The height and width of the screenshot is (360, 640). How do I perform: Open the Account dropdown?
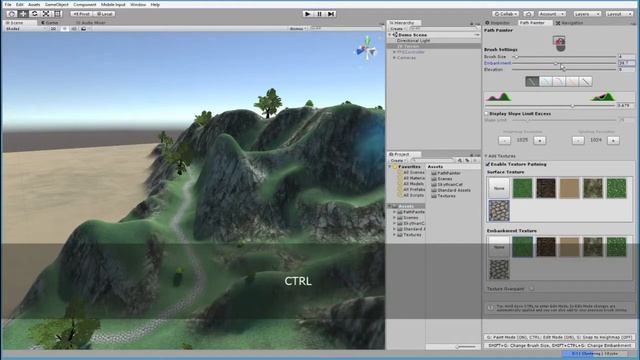[x=552, y=14]
